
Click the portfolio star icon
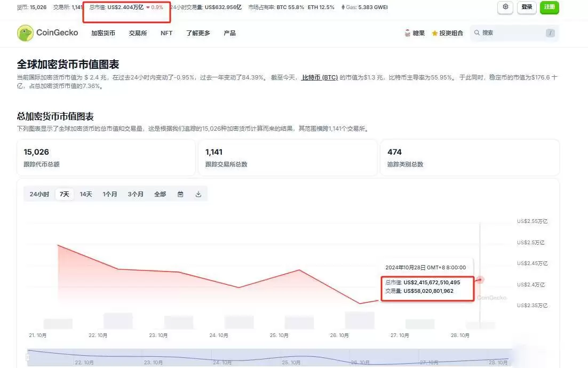tap(435, 33)
